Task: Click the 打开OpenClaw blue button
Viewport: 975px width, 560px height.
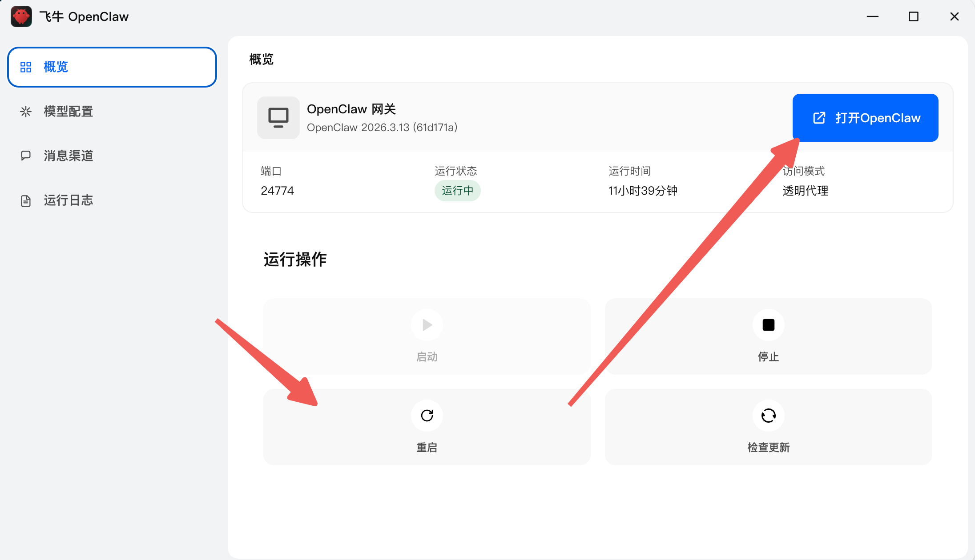Action: pyautogui.click(x=865, y=118)
